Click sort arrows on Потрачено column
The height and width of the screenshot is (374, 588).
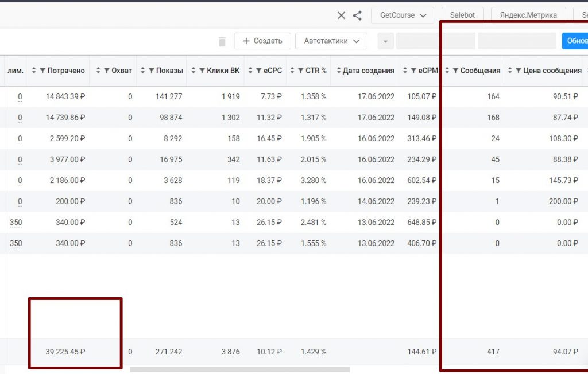pyautogui.click(x=34, y=71)
